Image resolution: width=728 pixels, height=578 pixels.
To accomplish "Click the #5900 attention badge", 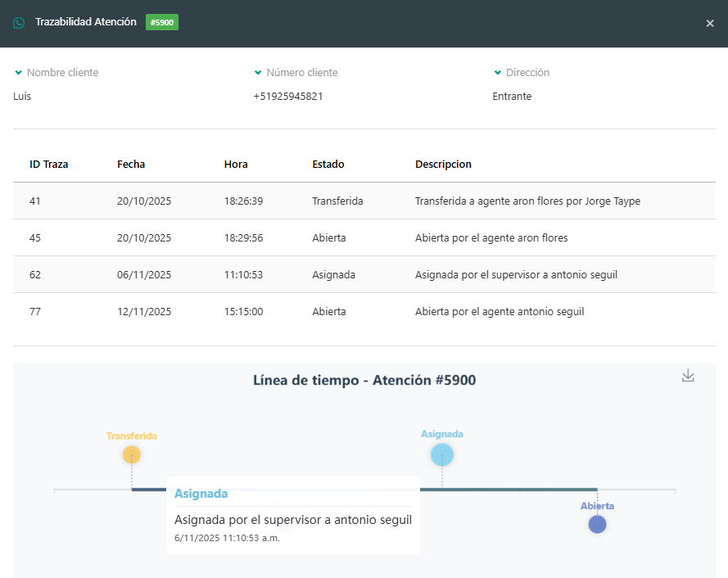I will tap(162, 23).
